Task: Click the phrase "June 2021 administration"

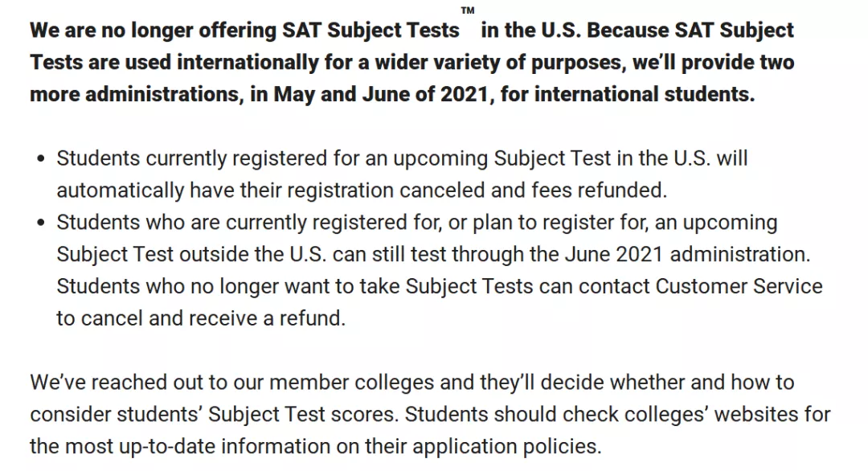Action: point(687,255)
